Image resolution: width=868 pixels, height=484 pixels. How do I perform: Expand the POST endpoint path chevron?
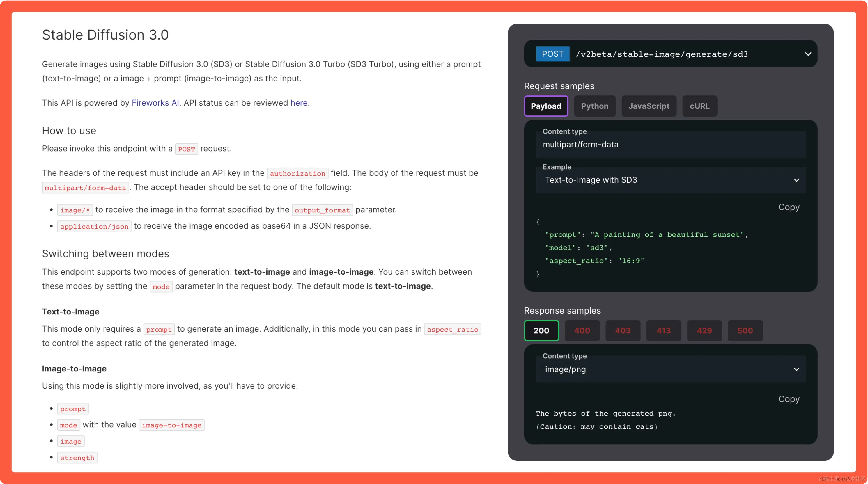(808, 54)
